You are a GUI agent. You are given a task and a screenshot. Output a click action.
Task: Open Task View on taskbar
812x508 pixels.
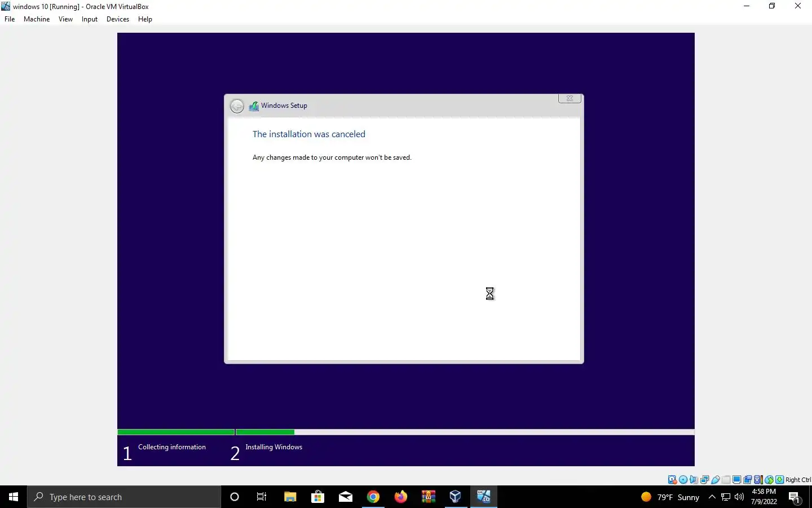point(262,497)
